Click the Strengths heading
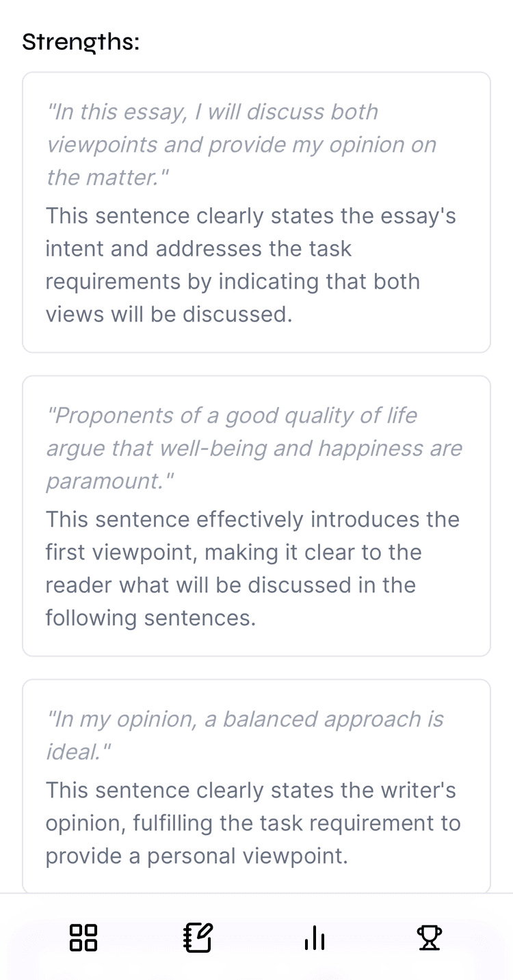The image size is (513, 980). point(81,42)
